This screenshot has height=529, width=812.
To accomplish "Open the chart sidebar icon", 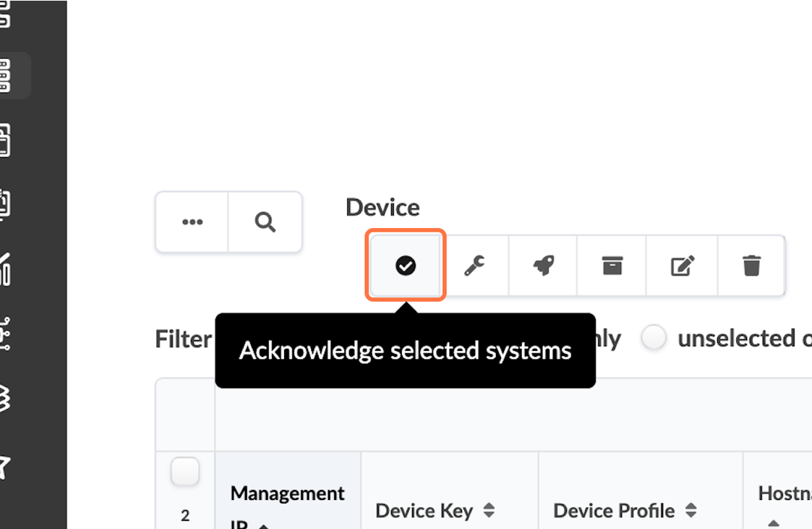I will [x=4, y=269].
